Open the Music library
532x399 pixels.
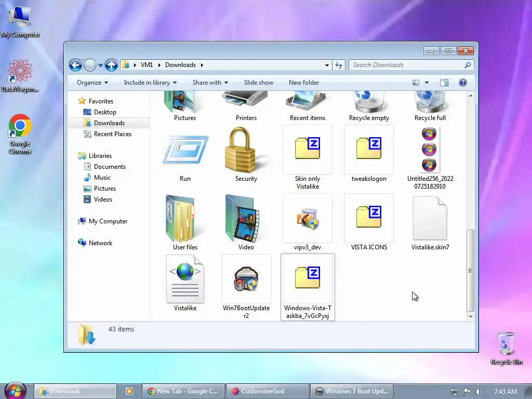(102, 177)
